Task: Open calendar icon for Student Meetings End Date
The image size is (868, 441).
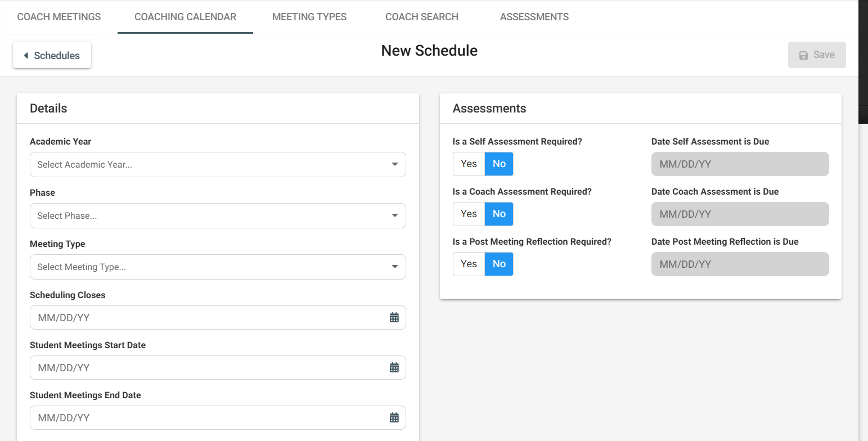Action: coord(394,418)
